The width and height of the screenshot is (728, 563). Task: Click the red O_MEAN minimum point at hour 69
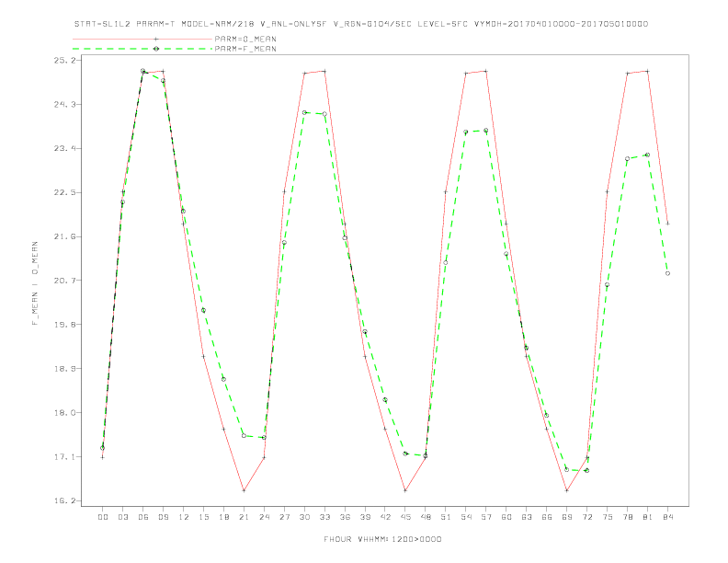click(567, 490)
